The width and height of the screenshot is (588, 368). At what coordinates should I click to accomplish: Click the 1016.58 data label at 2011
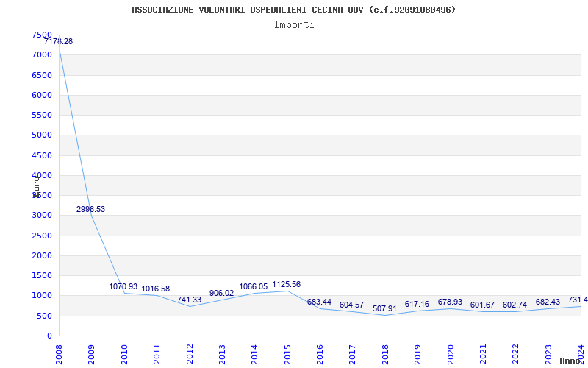pos(156,289)
